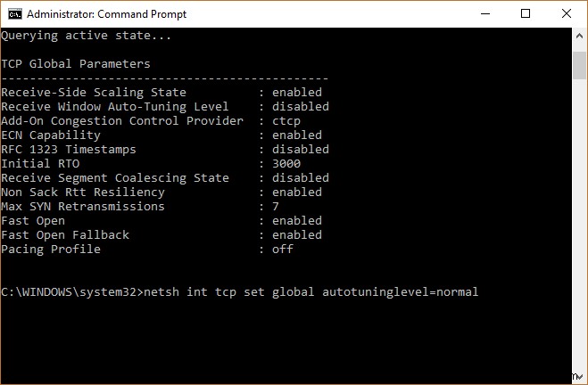Viewport: 588px width, 385px height.
Task: Click the scrollbar down arrow
Action: [x=579, y=376]
